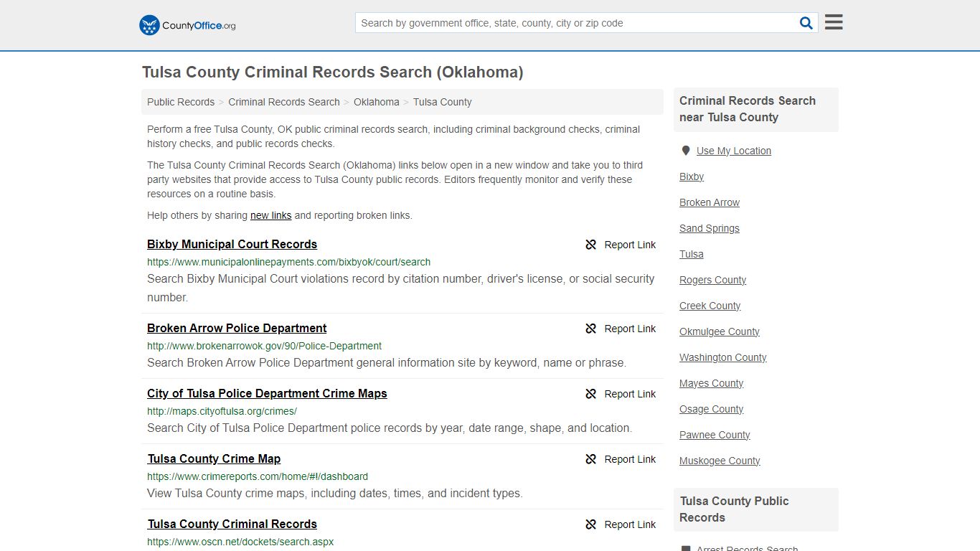The image size is (980, 551).
Task: Open Tulsa County Crime Map title
Action: pyautogui.click(x=214, y=458)
